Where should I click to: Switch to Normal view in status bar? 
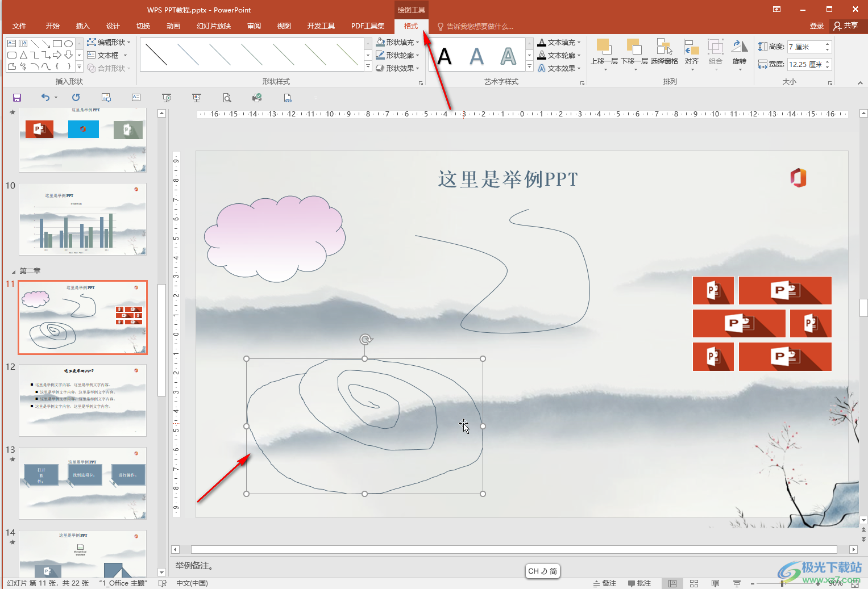[672, 583]
